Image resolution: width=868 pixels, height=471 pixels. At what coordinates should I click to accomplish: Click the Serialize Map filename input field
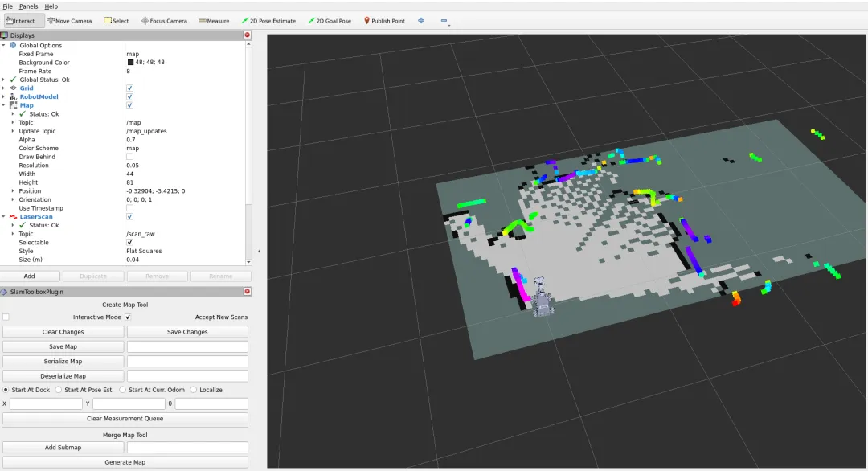point(187,362)
